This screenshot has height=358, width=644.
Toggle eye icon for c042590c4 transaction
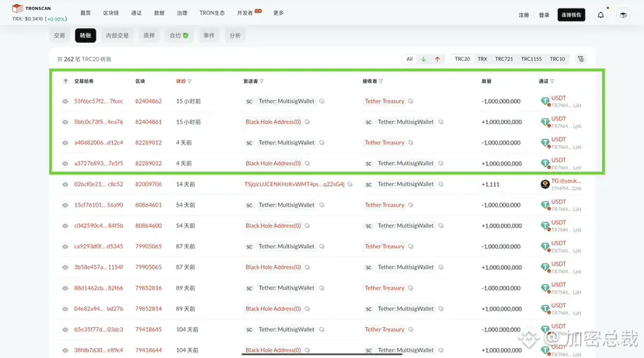tap(65, 226)
